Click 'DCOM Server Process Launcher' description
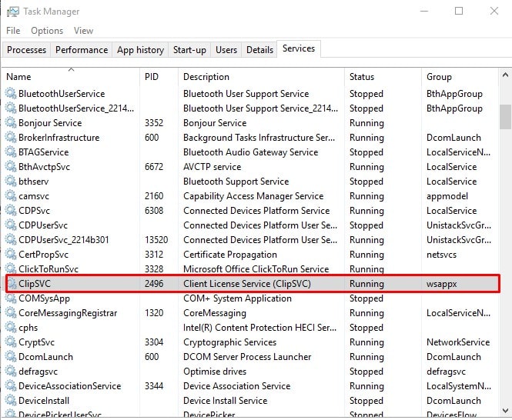This screenshot has width=512, height=420. tap(247, 357)
